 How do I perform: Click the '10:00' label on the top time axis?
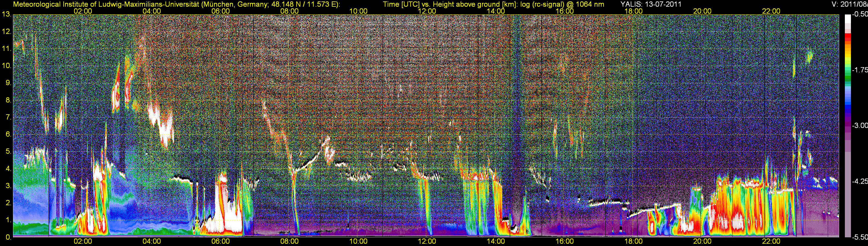point(358,11)
